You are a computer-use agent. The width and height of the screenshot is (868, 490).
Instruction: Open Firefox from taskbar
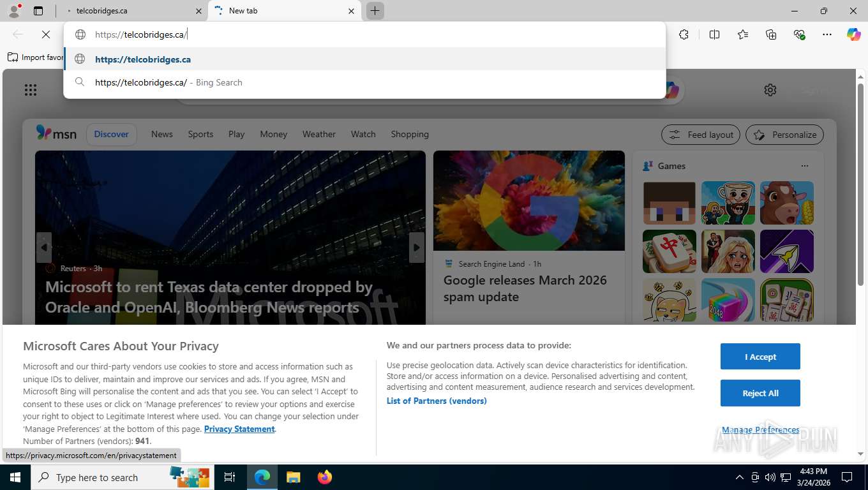(x=325, y=477)
